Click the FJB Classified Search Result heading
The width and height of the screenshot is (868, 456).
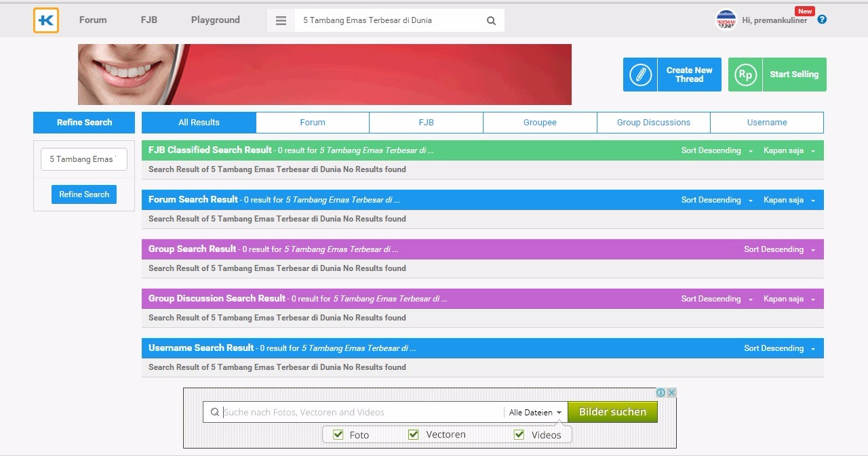[210, 150]
